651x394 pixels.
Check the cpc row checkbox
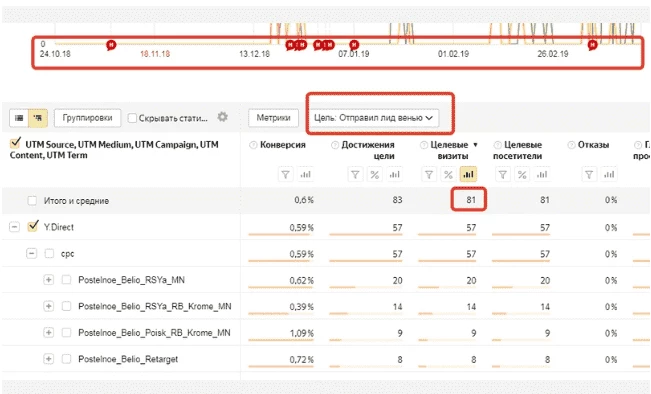click(x=49, y=254)
